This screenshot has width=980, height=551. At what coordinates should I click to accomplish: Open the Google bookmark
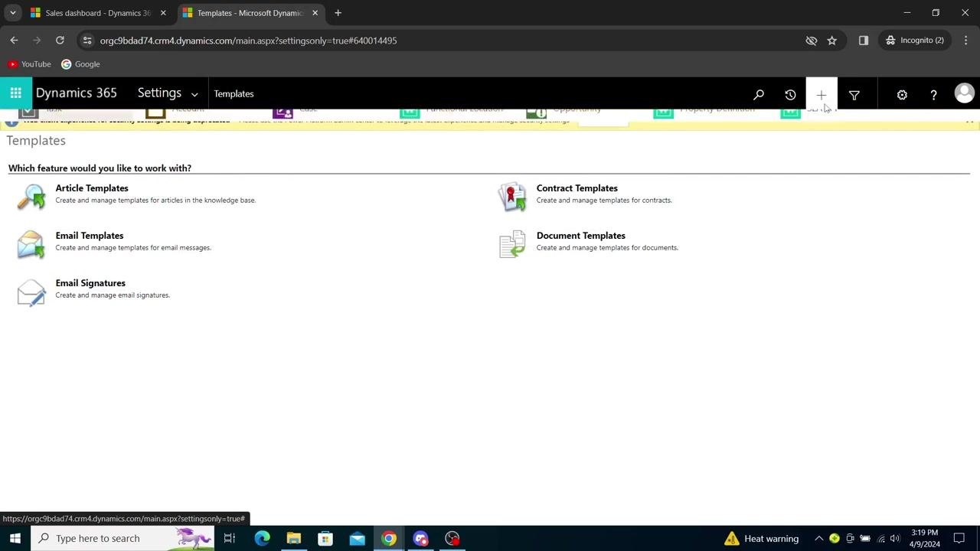coord(80,64)
